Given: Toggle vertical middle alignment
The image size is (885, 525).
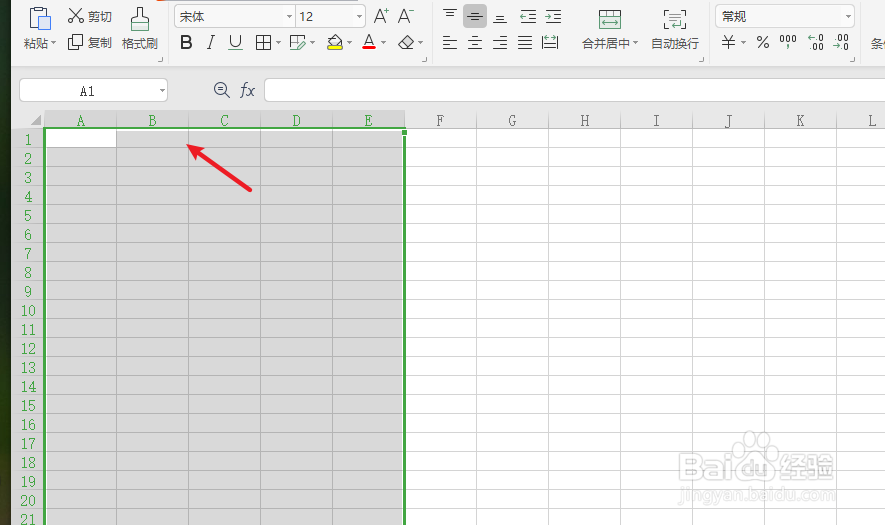Looking at the screenshot, I should (475, 16).
